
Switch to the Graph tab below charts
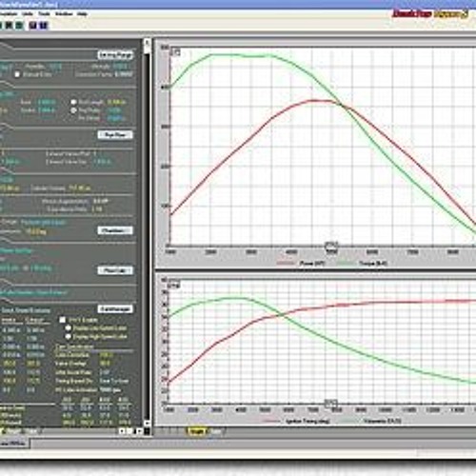pos(196,431)
